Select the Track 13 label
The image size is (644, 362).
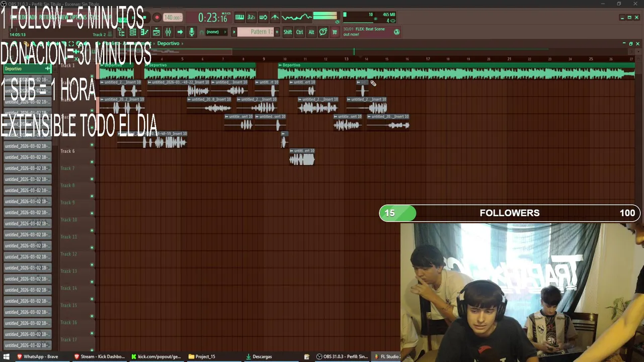tap(68, 271)
